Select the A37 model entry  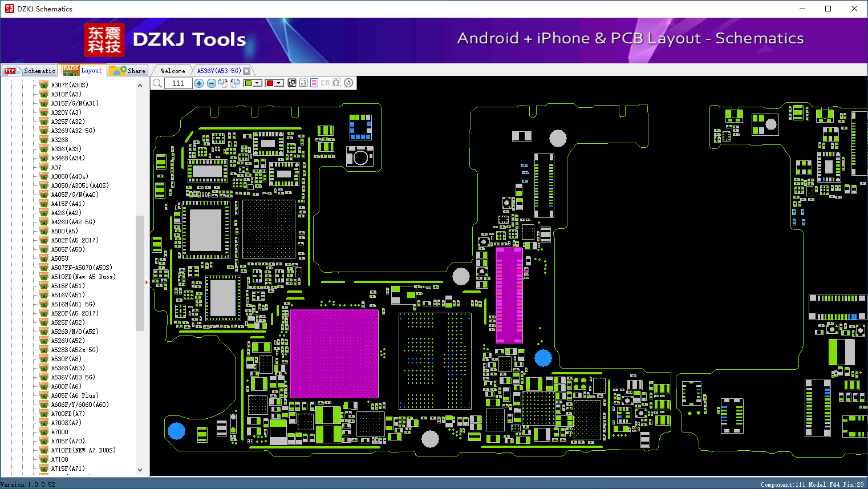56,167
